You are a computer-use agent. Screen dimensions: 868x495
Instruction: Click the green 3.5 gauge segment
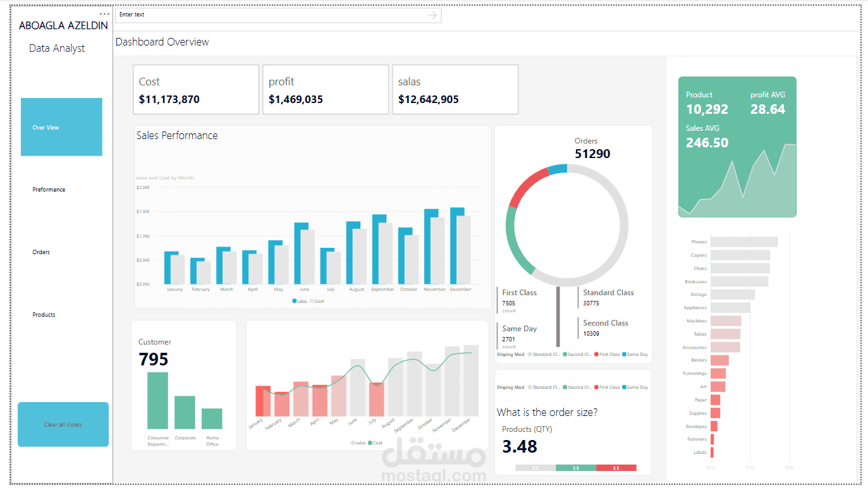pyautogui.click(x=576, y=468)
